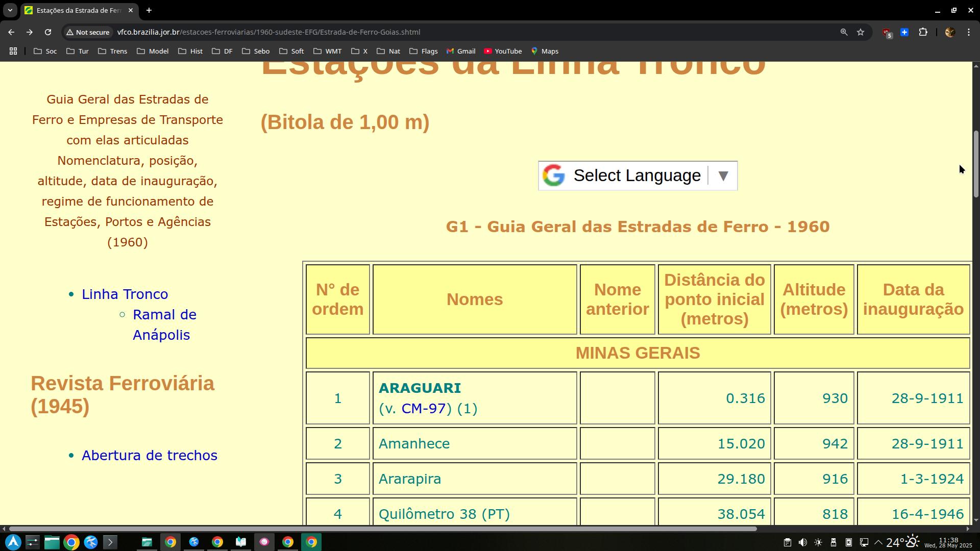Expand the system tray hidden icons arrow

pyautogui.click(x=878, y=542)
